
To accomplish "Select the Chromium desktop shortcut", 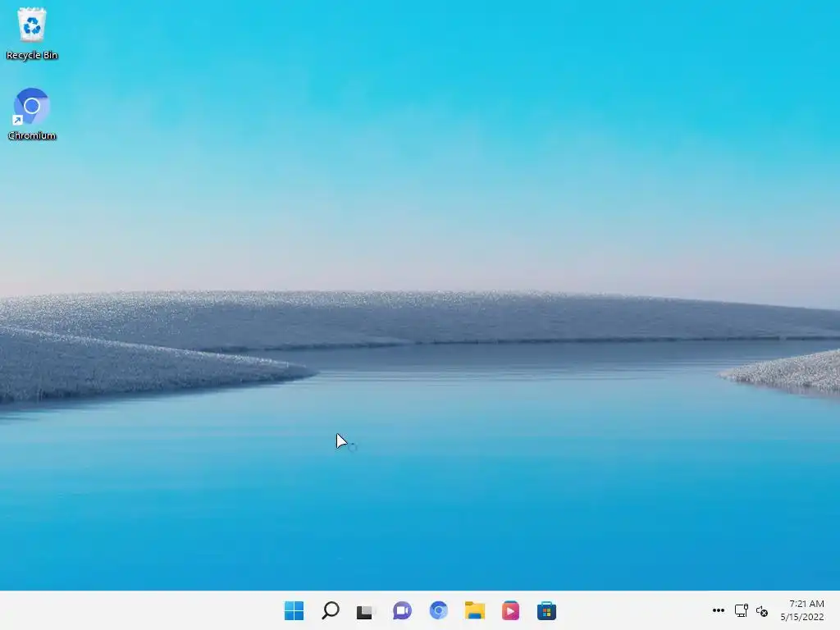I will (32, 113).
